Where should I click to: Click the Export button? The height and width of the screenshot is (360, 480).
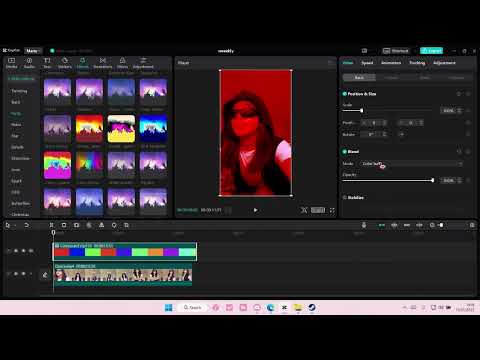pos(432,51)
